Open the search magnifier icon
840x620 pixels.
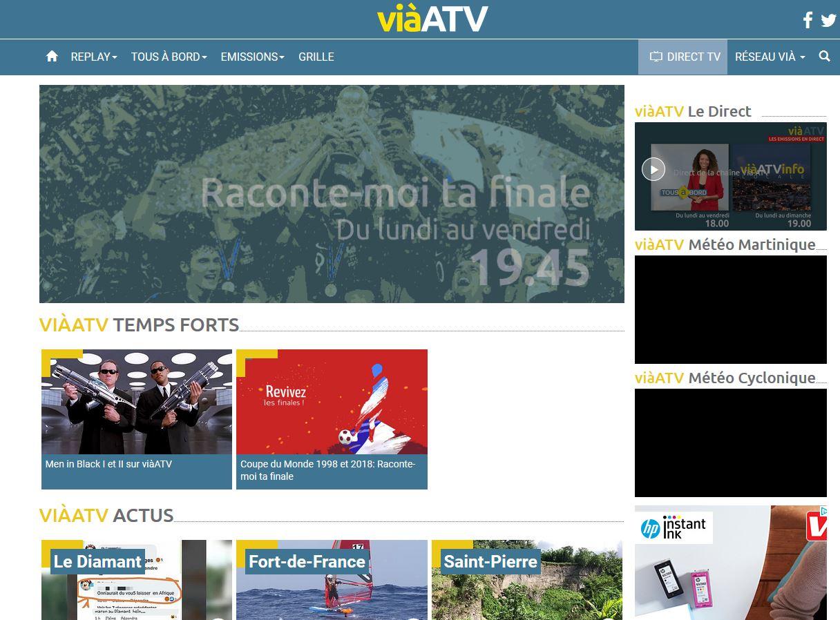coord(824,57)
